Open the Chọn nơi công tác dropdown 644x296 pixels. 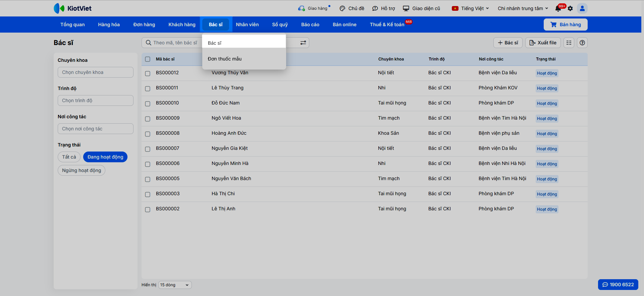[96, 129]
